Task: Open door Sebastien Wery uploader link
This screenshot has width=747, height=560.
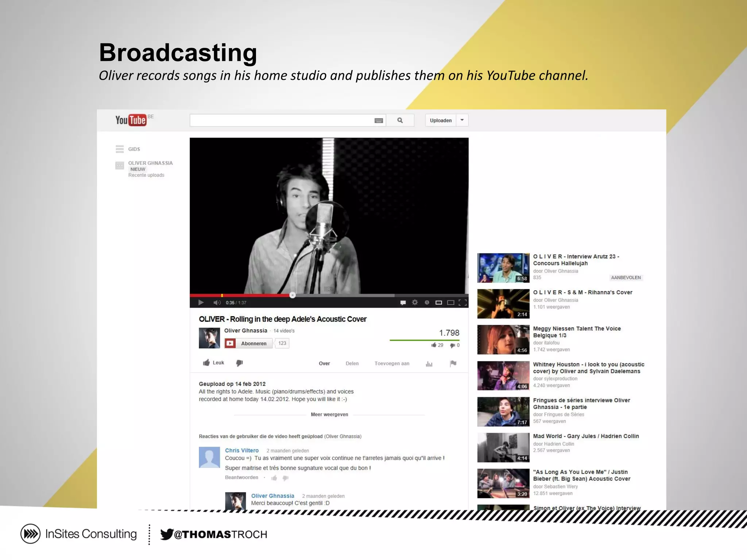Action: click(555, 487)
